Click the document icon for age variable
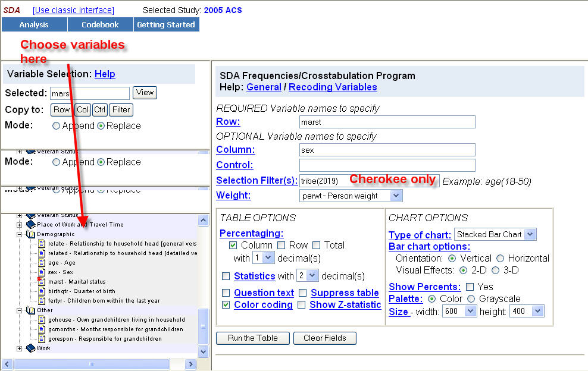 (42, 263)
